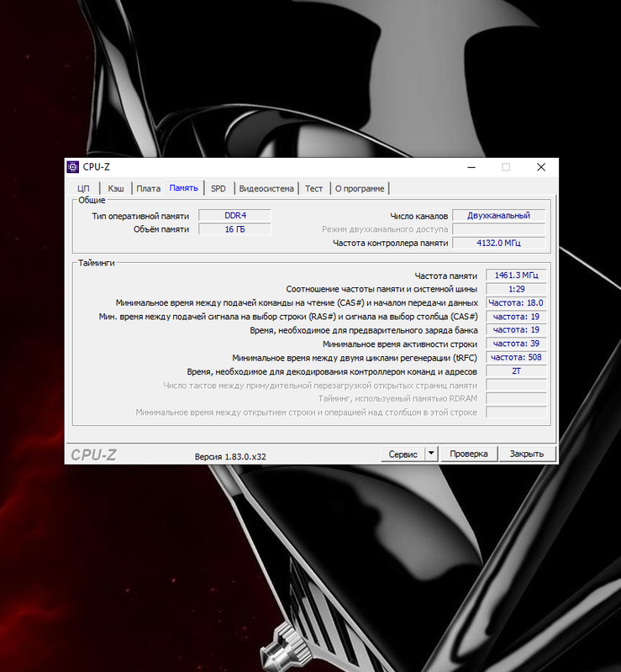Switch to the Кэш tab
Image resolution: width=621 pixels, height=672 pixels.
tap(116, 188)
